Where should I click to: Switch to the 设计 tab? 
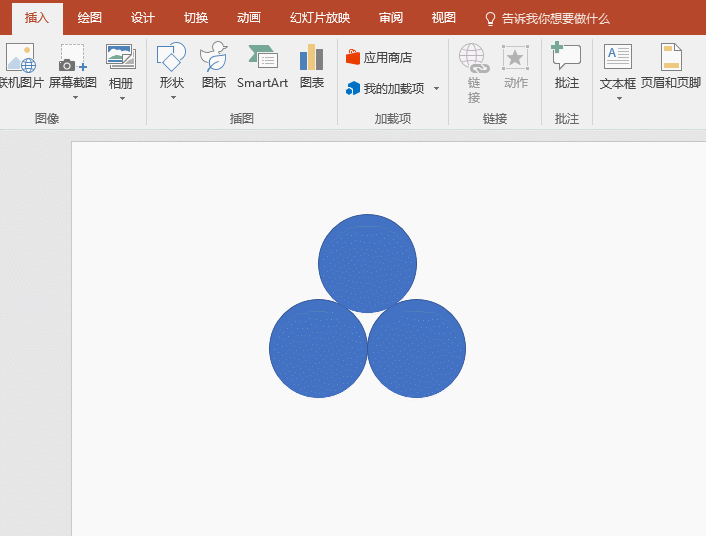143,18
